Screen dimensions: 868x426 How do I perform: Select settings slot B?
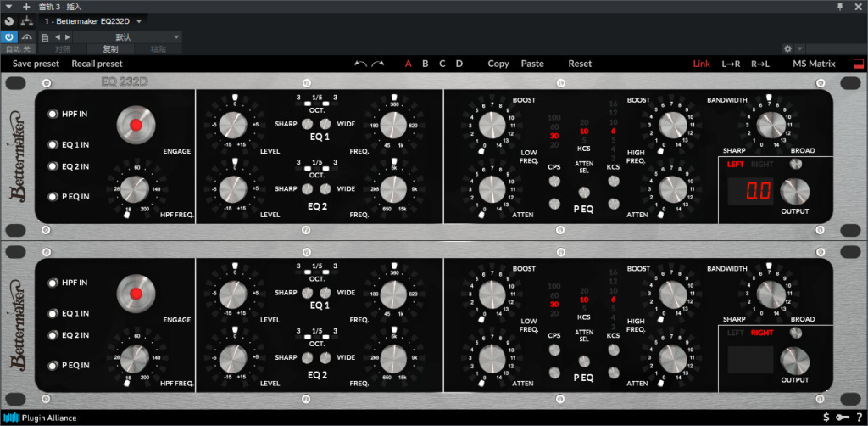[426, 64]
